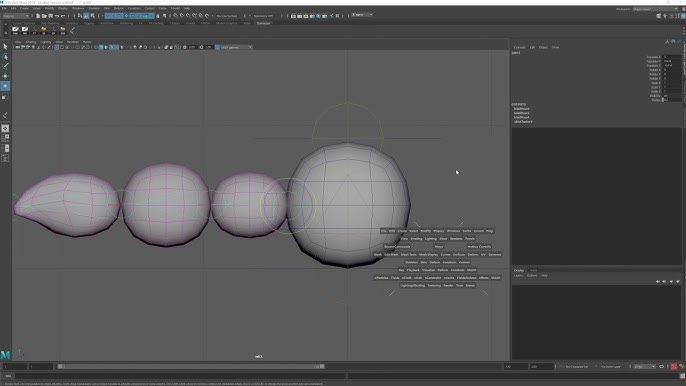686x386 pixels.
Task: Click the last yellow shelf icon before the blue one
Action: 63,30
